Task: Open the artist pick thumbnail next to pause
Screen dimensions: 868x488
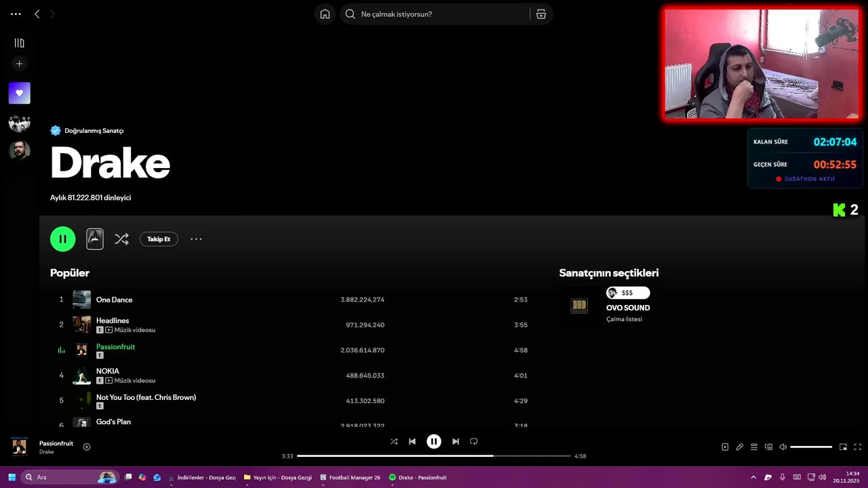Action: 95,239
